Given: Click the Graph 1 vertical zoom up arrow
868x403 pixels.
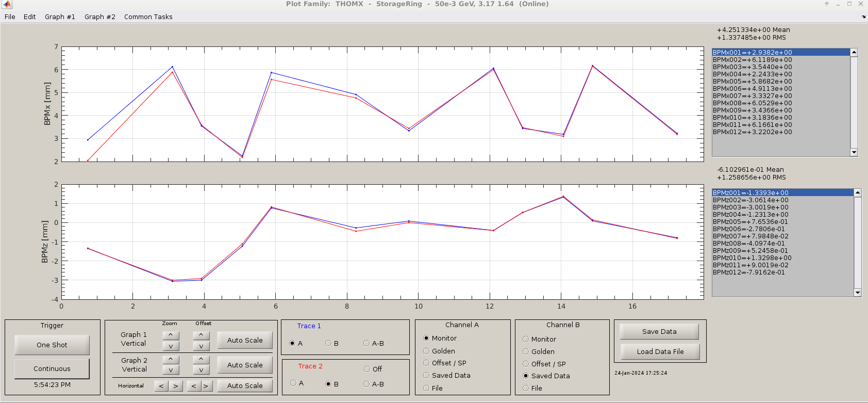Looking at the screenshot, I should click(x=171, y=335).
